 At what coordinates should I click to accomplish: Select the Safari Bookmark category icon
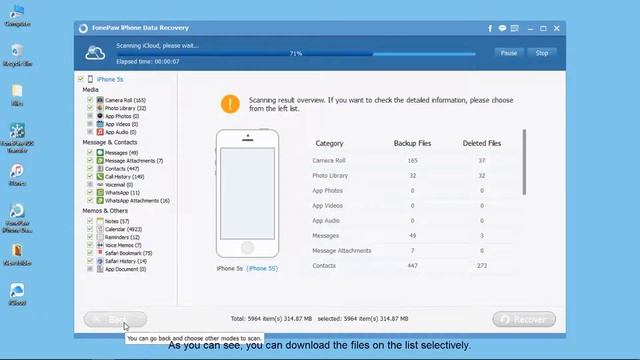point(100,253)
